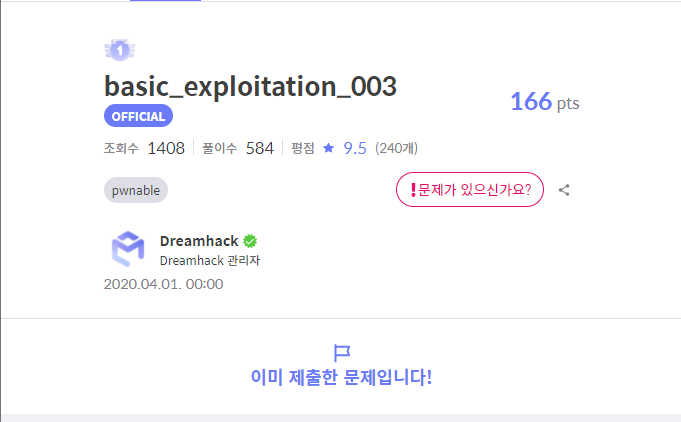Click the 9.5 rating score
Image resolution: width=681 pixels, height=422 pixels.
point(355,148)
